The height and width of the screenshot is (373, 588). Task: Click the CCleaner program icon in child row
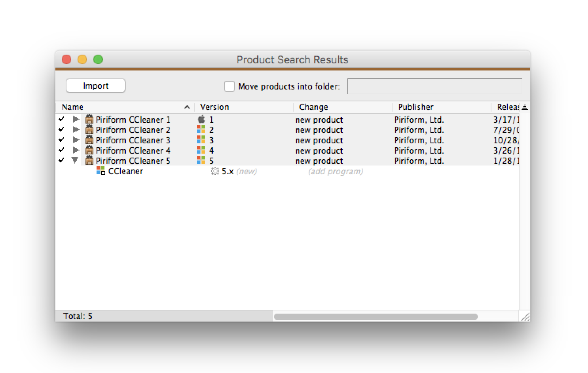point(101,171)
